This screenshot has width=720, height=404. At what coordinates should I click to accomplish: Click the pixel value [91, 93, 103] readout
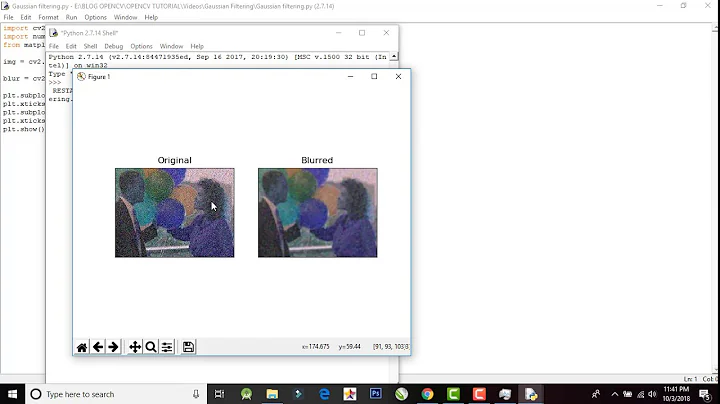pyautogui.click(x=391, y=347)
